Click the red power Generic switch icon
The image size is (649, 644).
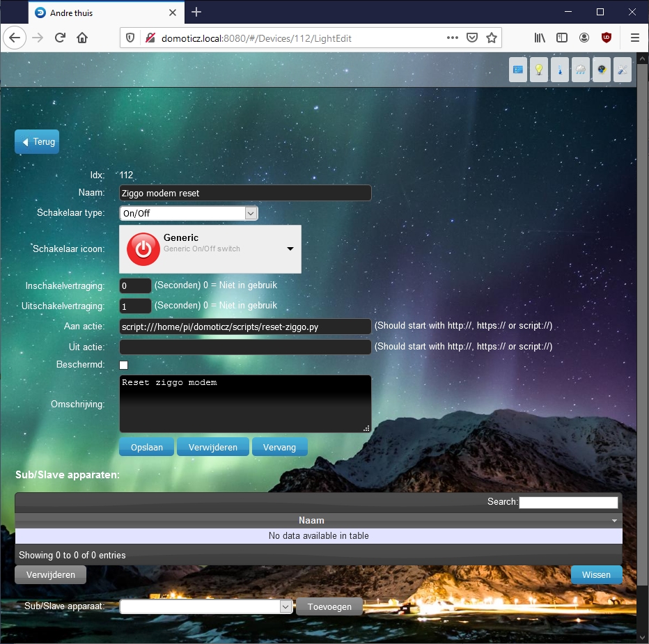coord(143,249)
